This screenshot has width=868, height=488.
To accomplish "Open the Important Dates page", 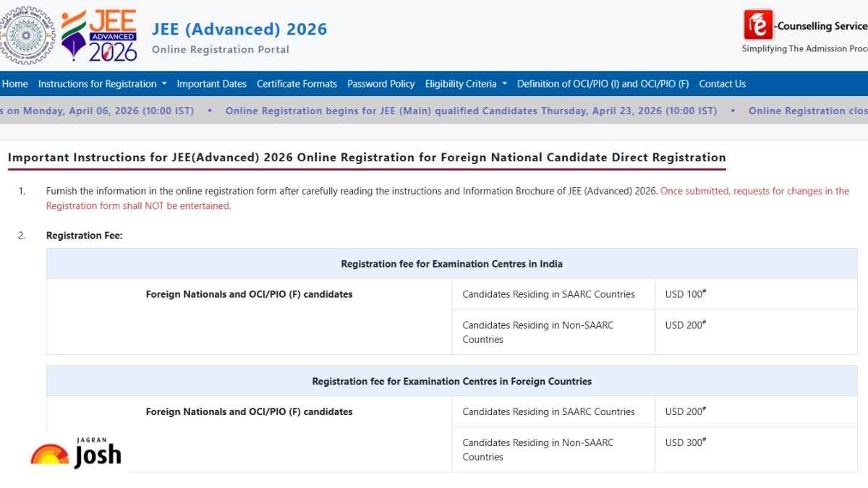I will point(211,84).
